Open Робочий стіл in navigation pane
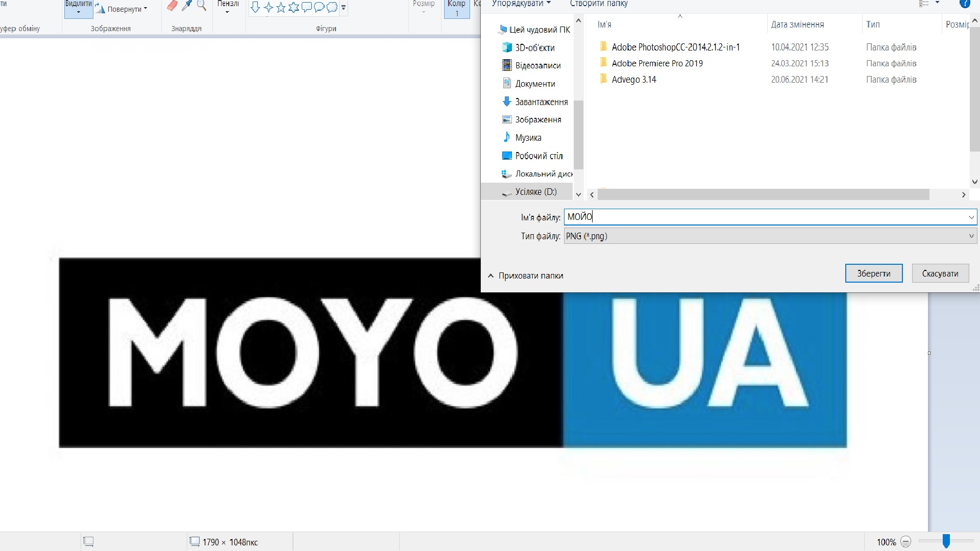Screen dimensions: 980x551 [532, 156]
